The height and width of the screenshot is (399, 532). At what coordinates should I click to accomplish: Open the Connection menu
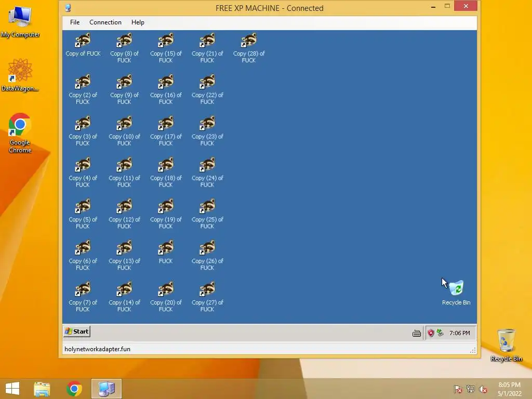pyautogui.click(x=105, y=22)
